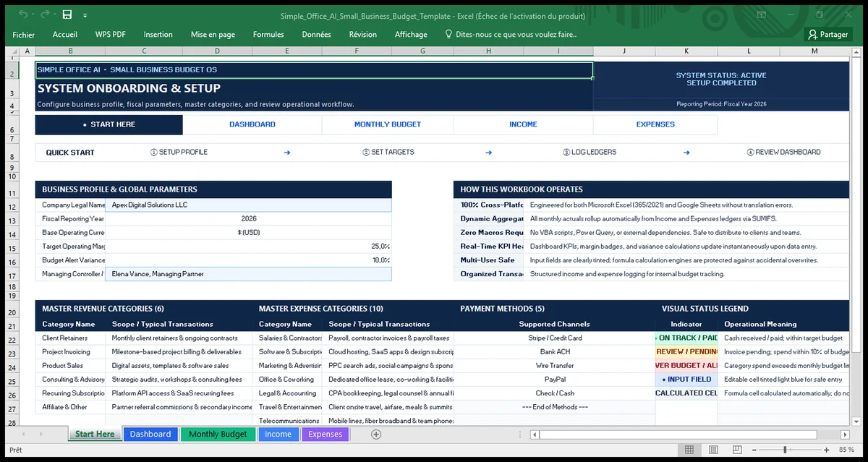Image resolution: width=868 pixels, height=462 pixels.
Task: Click the Apex Digital Solutions LLC input cell
Action: click(248, 205)
